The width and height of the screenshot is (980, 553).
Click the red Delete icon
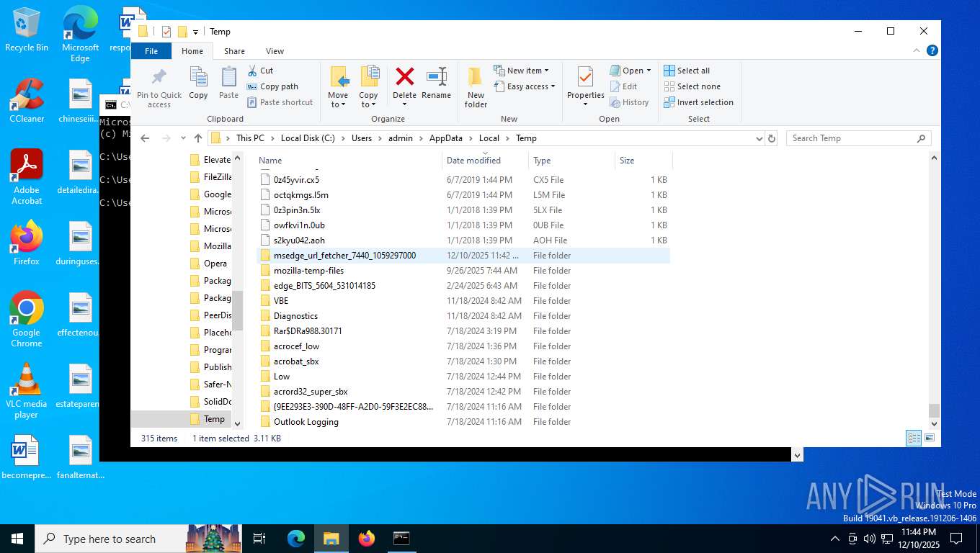tap(404, 76)
